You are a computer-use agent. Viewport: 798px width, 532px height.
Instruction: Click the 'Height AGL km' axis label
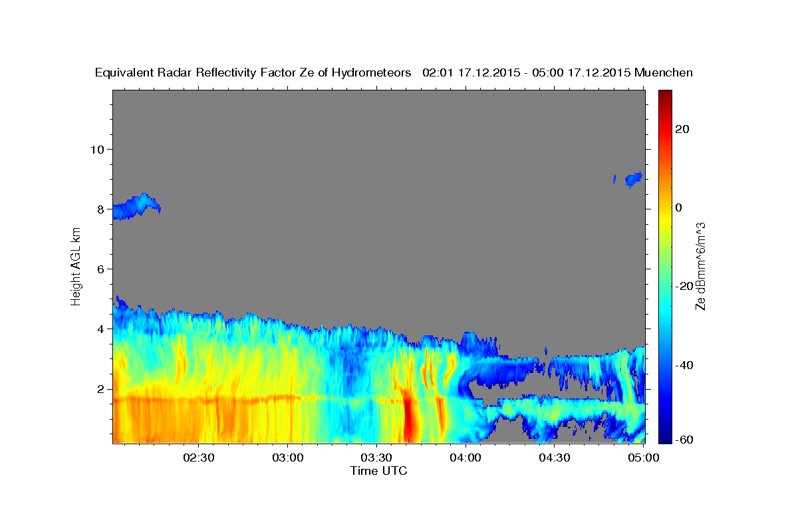[x=76, y=267]
